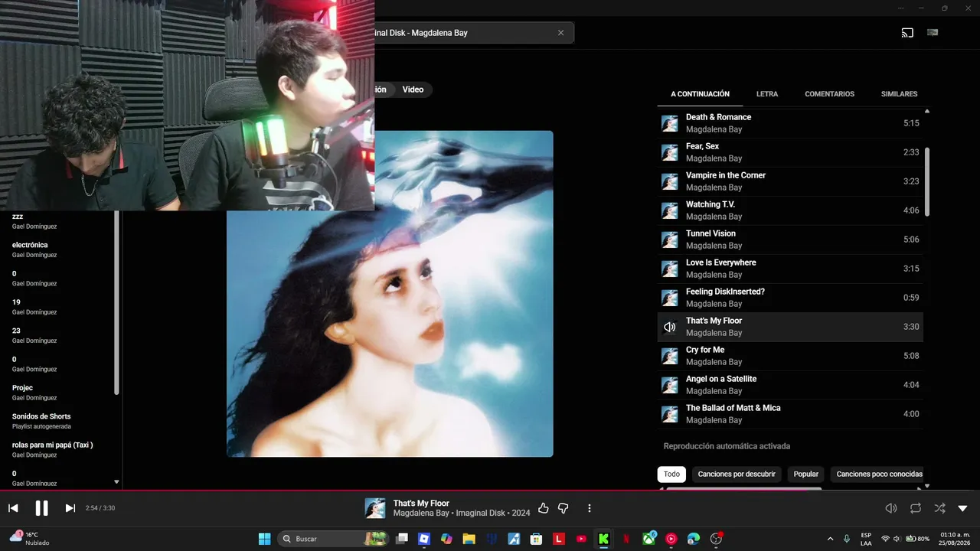
Task: Play Cry for Me from the queue
Action: pos(790,356)
